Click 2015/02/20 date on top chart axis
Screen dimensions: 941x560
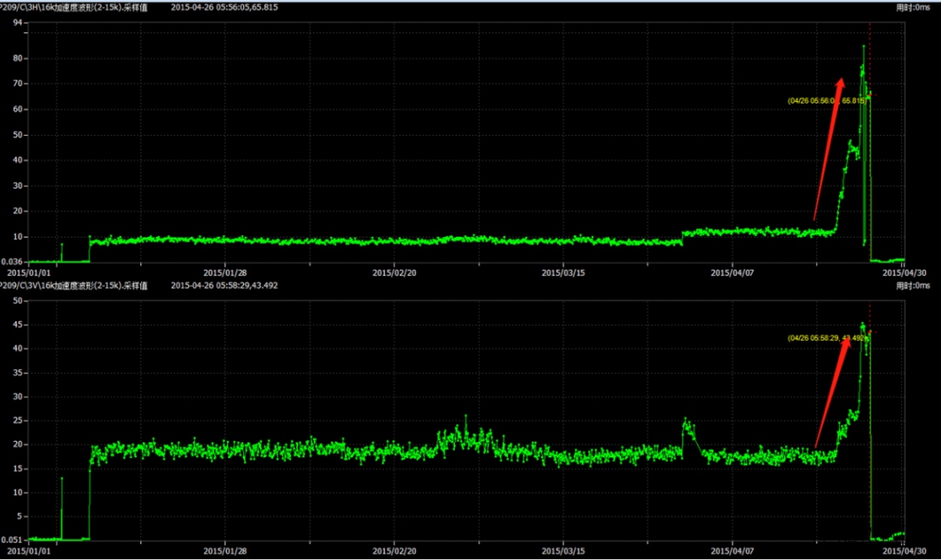coord(395,272)
